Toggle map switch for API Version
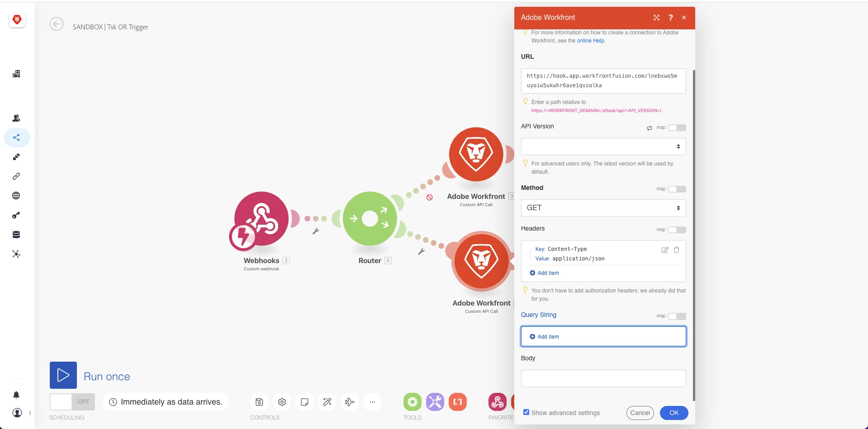This screenshot has width=868, height=429. point(677,128)
